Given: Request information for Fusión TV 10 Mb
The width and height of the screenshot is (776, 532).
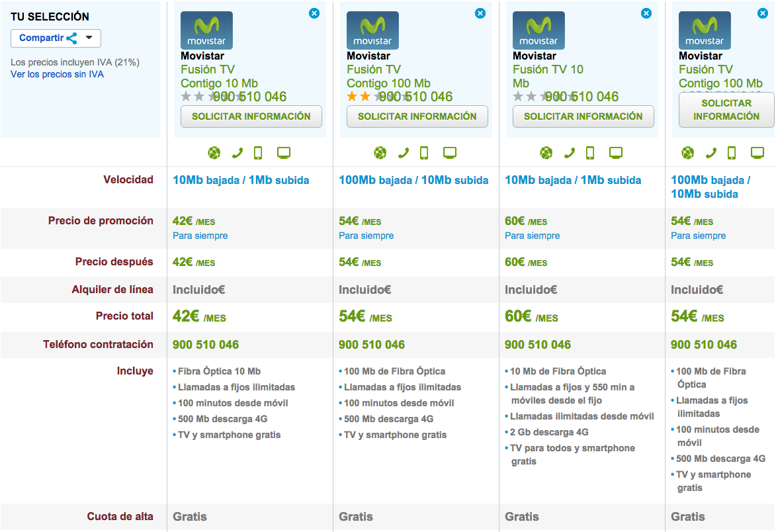Looking at the screenshot, I should pos(583,116).
